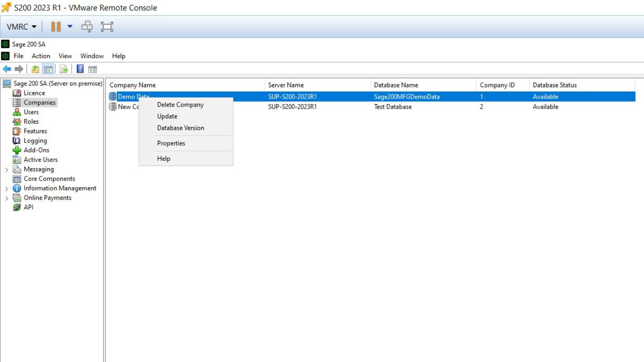The image size is (644, 362).
Task: Click the Up one level folder icon
Action: (x=35, y=69)
